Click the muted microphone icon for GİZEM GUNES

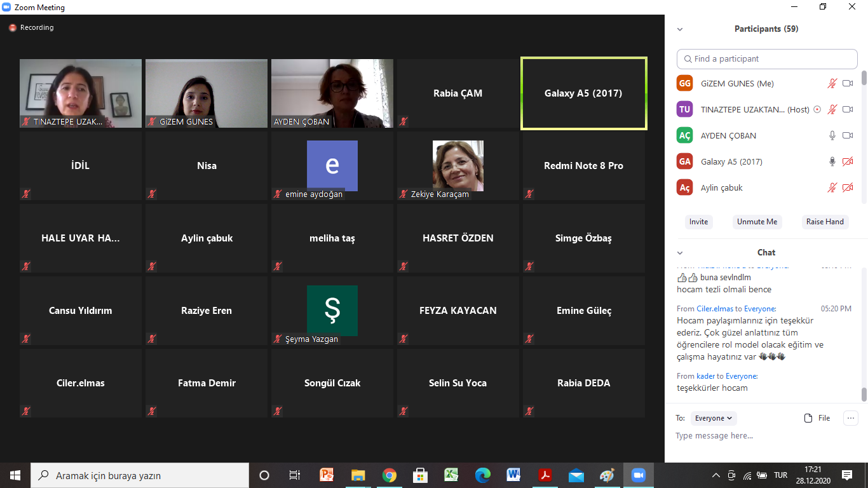click(x=832, y=83)
